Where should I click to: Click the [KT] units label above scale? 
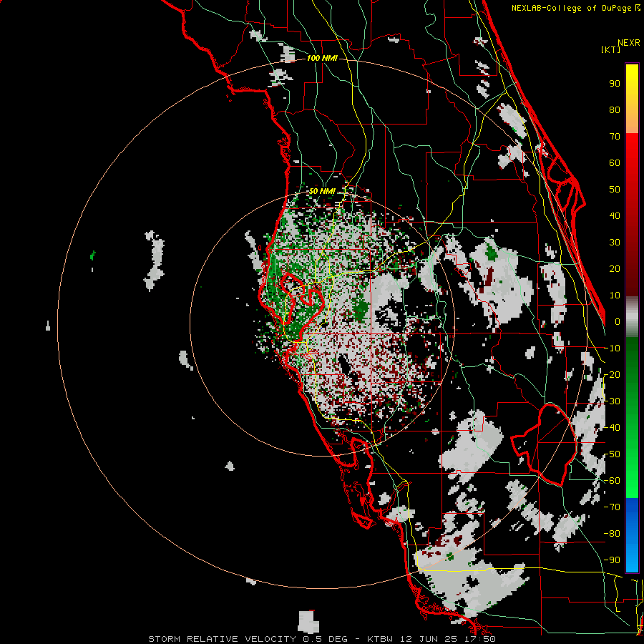tap(611, 49)
